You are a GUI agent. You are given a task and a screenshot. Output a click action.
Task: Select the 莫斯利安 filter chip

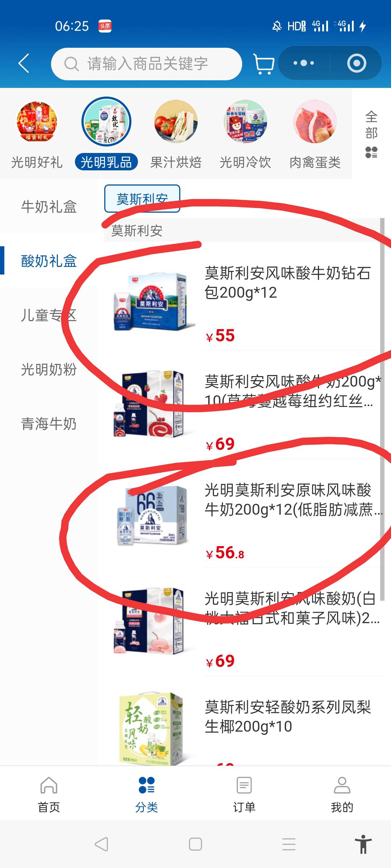pyautogui.click(x=142, y=199)
